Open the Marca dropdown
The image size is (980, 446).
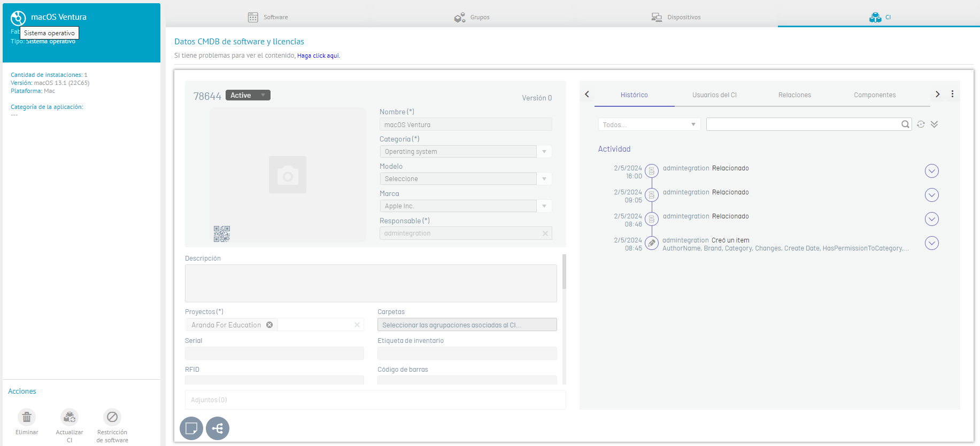(544, 206)
